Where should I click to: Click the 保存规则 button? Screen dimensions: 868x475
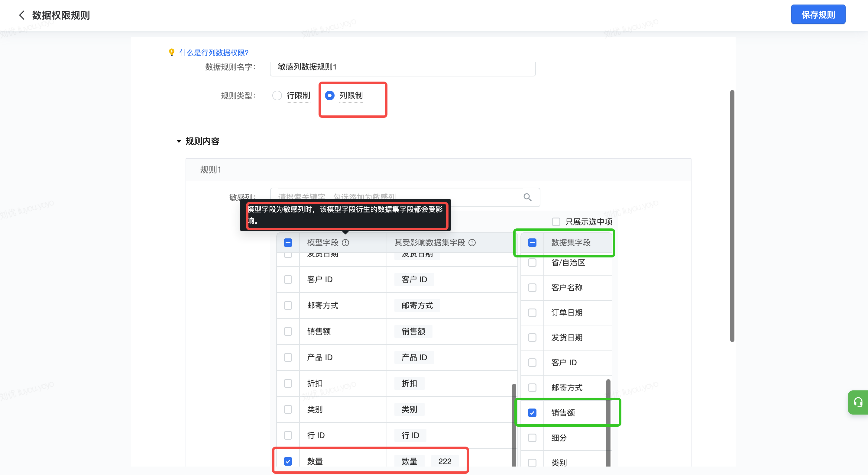[x=818, y=15]
